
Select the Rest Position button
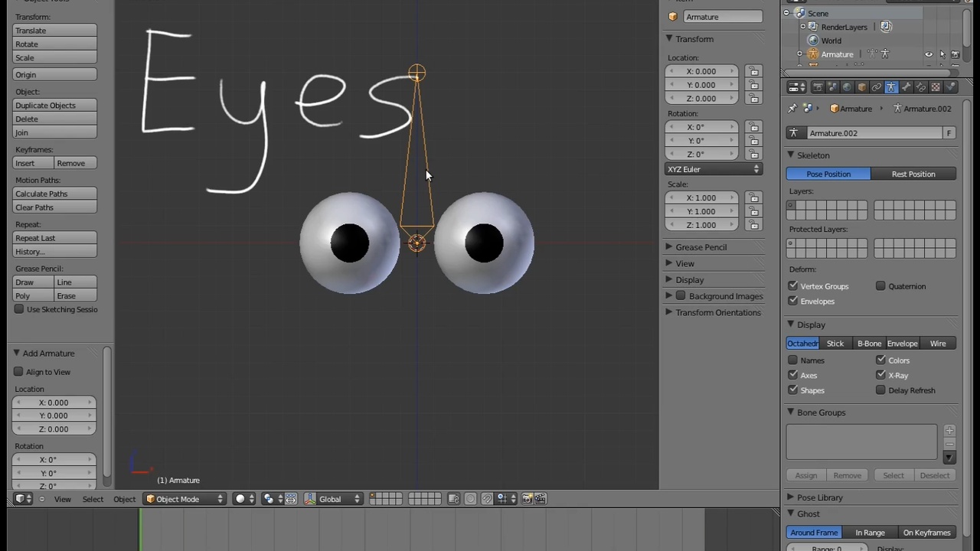[913, 174]
